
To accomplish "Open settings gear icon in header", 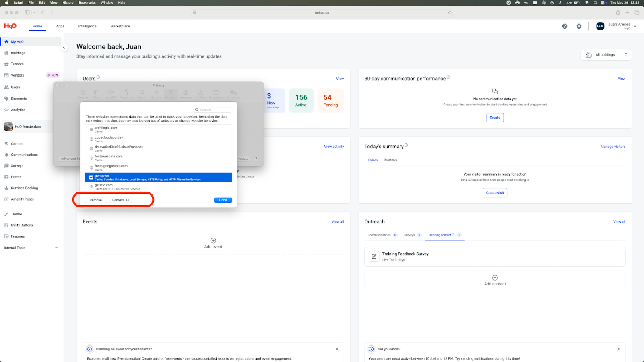I will [579, 26].
